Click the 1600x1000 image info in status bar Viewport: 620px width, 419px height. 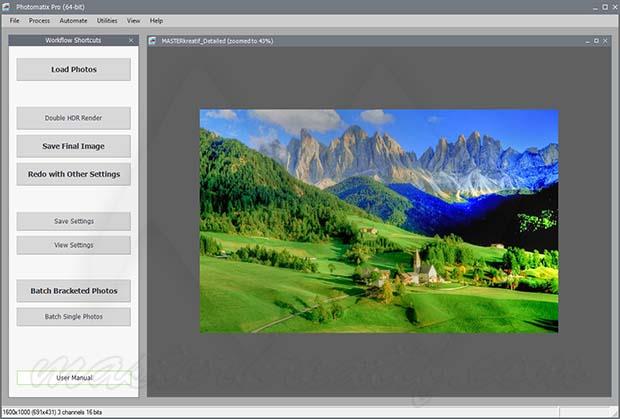click(52, 412)
